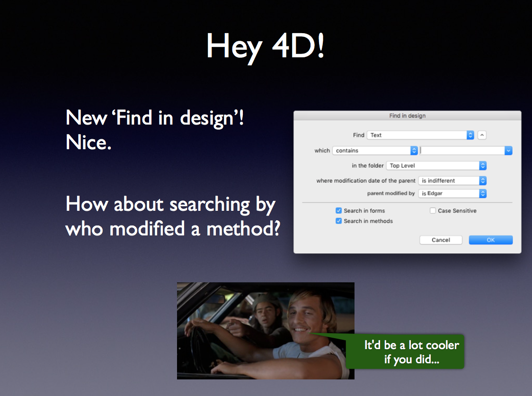This screenshot has height=396, width=532.
Task: Open the 'contains' condition dropdown
Action: pos(374,151)
